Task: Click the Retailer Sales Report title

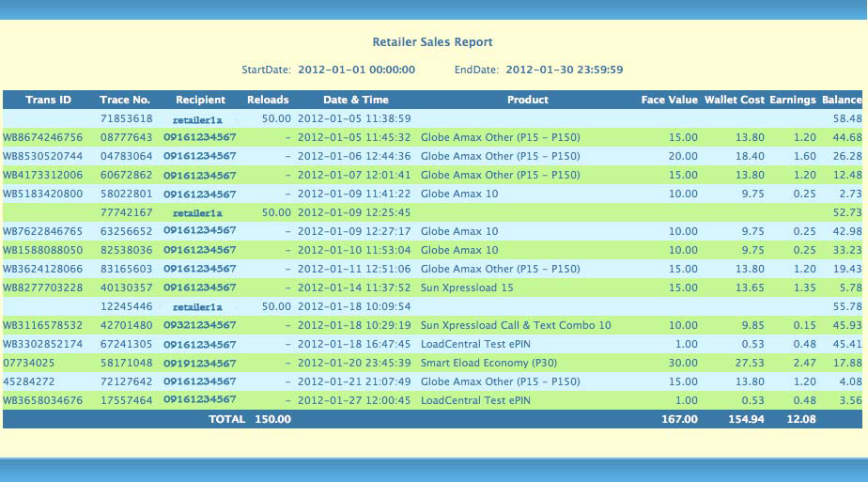Action: coord(432,42)
